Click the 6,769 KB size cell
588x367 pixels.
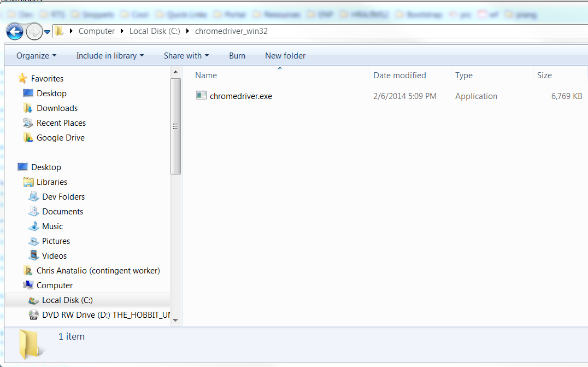tap(566, 96)
